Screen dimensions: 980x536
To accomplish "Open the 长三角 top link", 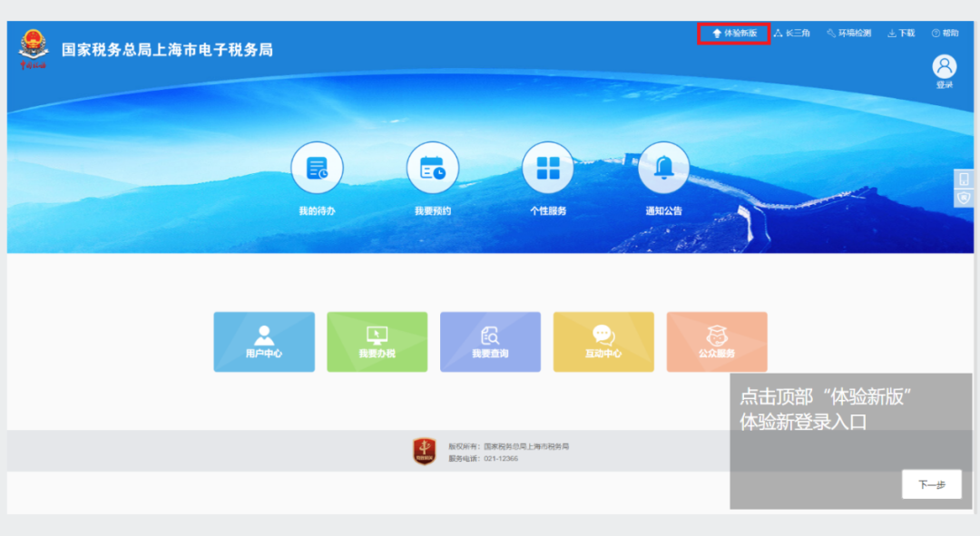I will [791, 34].
